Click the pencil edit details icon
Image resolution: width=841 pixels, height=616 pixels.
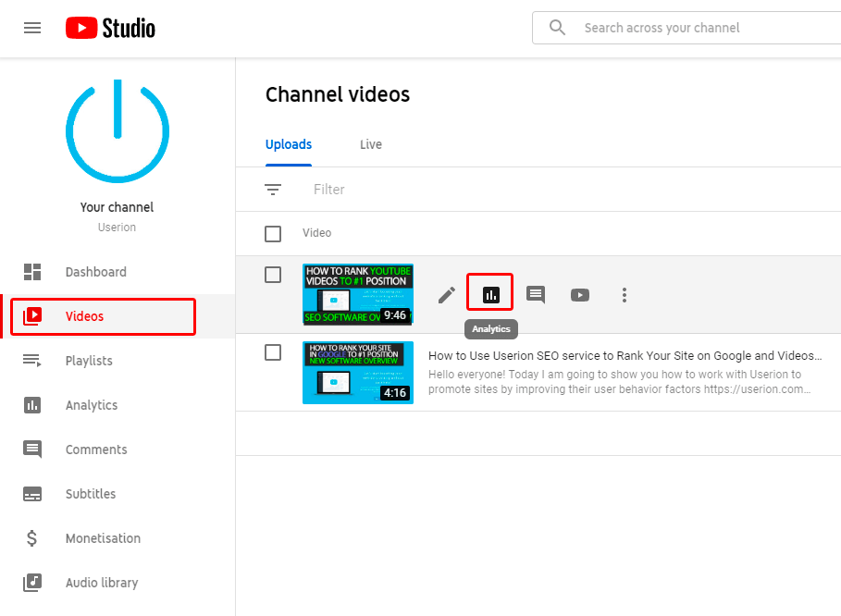pos(447,295)
